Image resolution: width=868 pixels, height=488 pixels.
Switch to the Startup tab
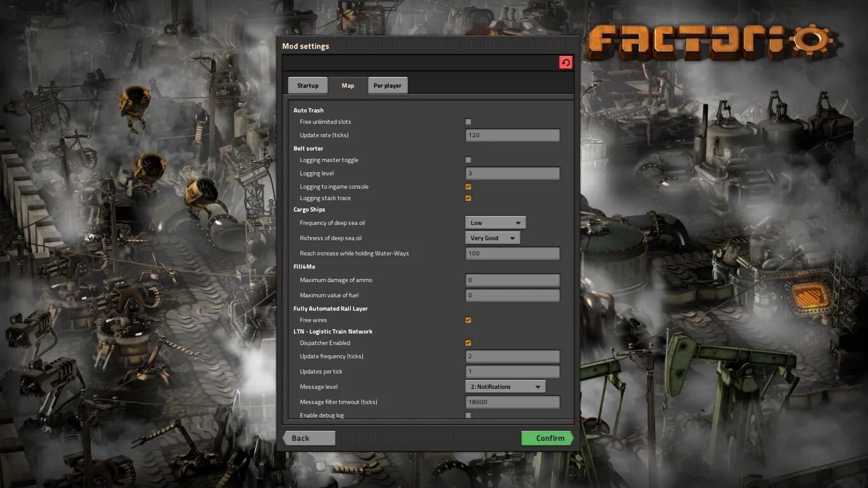click(x=308, y=85)
